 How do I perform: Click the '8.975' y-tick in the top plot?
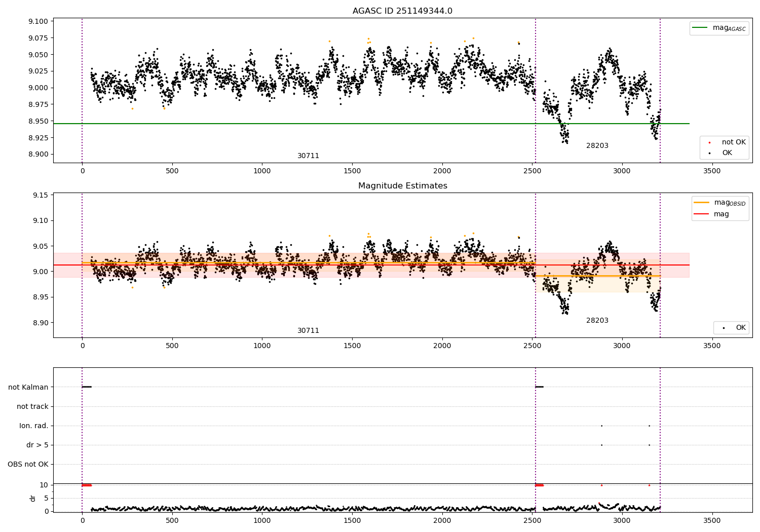38,104
